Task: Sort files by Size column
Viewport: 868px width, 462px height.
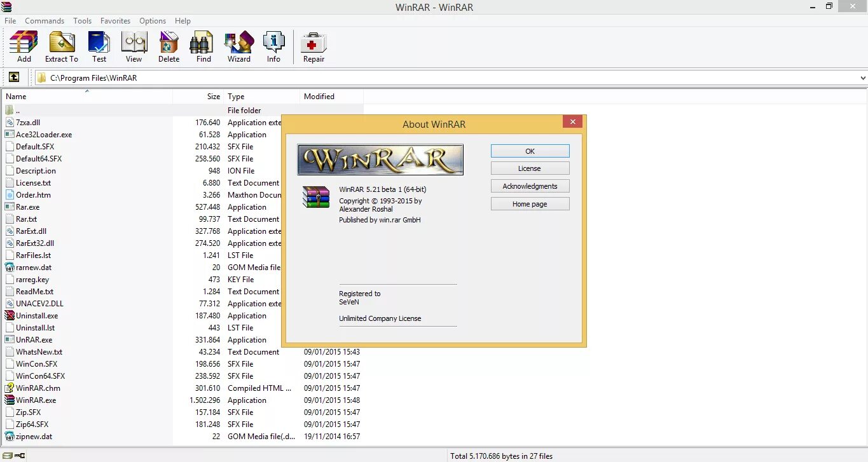Action: click(x=198, y=97)
